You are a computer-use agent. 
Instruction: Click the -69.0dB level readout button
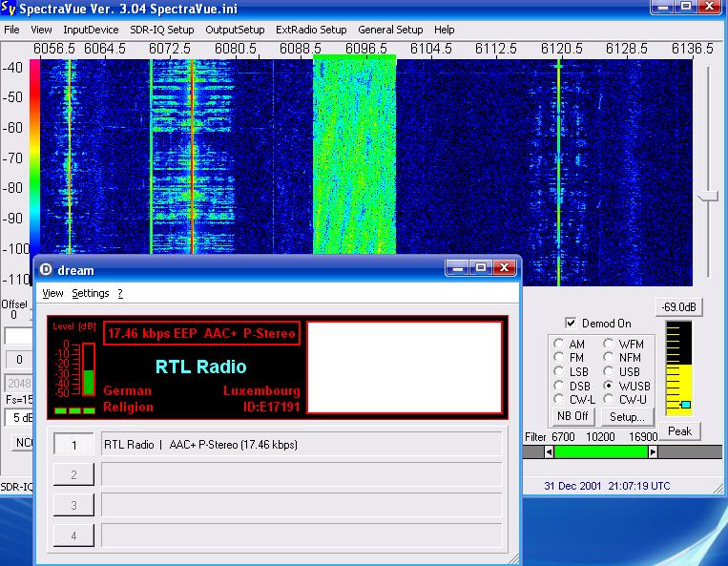(678, 307)
